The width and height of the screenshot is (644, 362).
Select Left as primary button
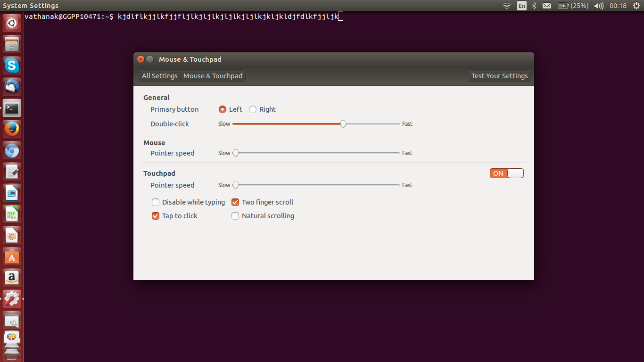223,109
